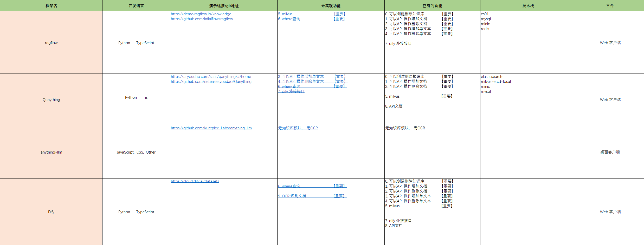
Task: Click 'Web 客户端' cell in Dify row
Action: 610,212
